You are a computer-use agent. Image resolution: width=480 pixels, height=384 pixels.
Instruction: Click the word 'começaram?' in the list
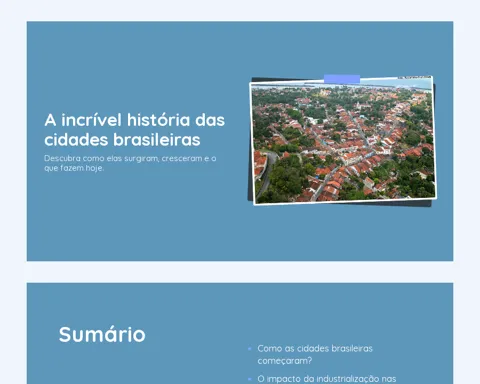coord(285,361)
